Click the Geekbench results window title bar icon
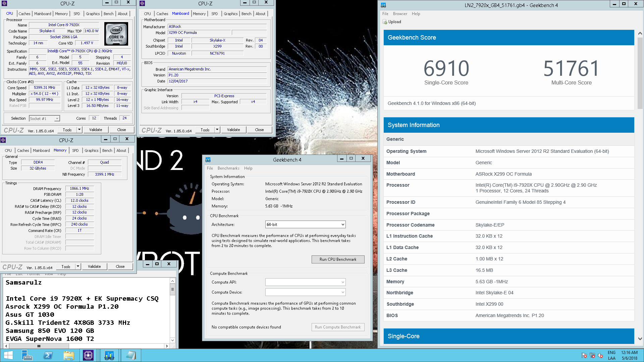Screen dimensions: 644x362 tap(383, 5)
